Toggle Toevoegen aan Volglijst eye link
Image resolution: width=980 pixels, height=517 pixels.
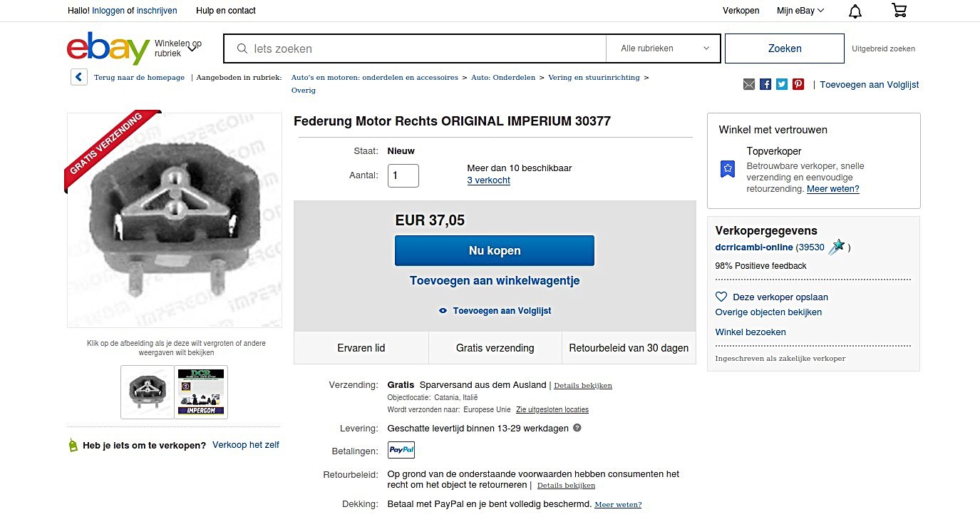(495, 311)
